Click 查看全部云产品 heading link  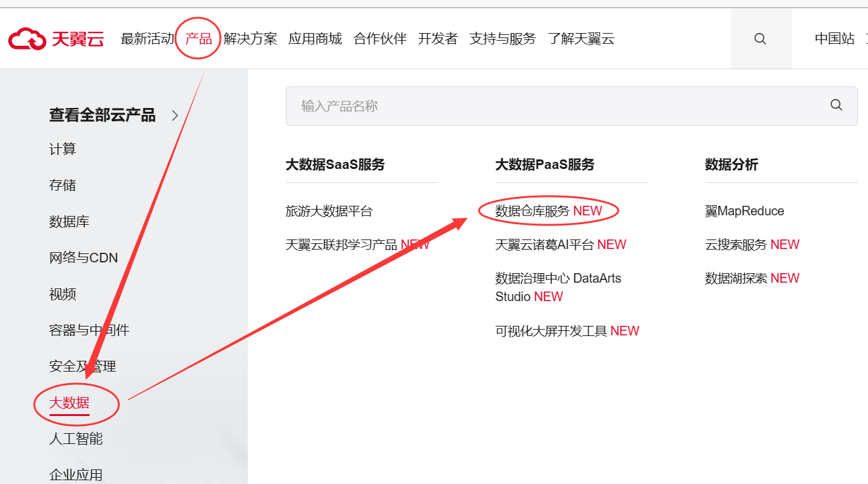[102, 115]
